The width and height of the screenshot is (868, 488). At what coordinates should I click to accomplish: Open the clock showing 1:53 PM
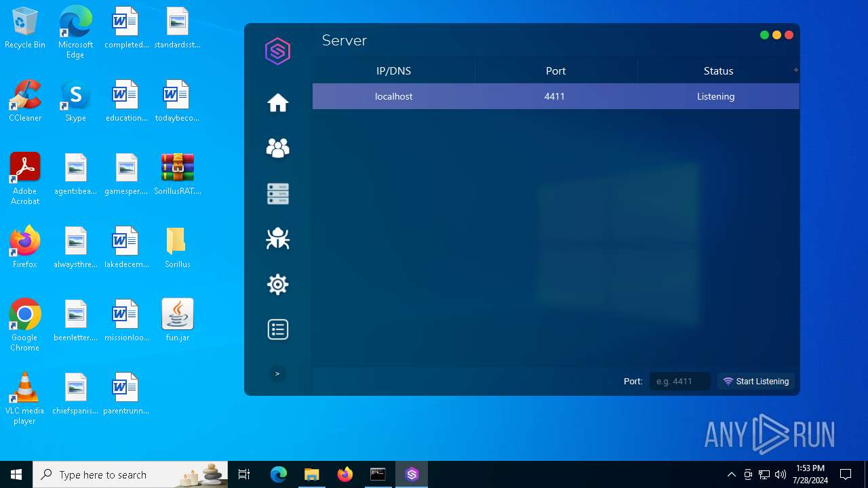[810, 474]
